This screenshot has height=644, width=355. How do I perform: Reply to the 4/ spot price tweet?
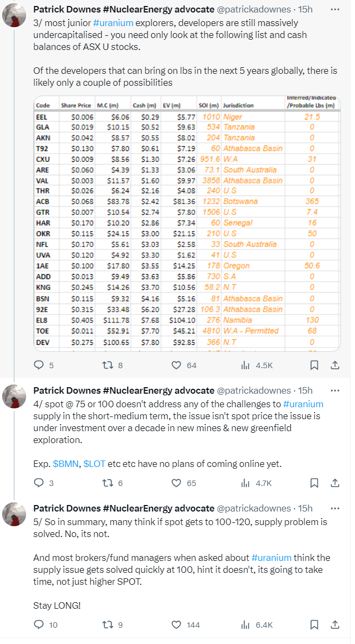[39, 483]
